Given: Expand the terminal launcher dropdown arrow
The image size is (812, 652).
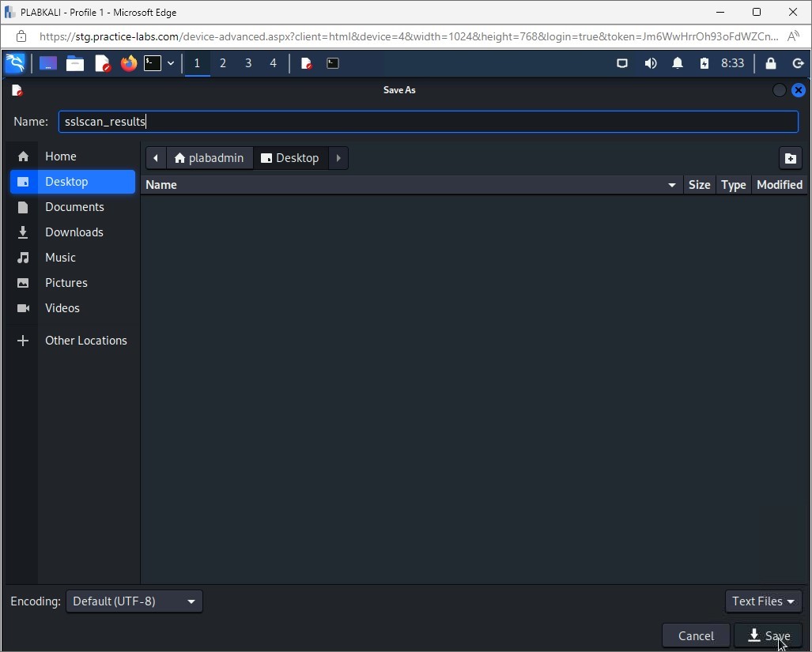Looking at the screenshot, I should coord(171,63).
